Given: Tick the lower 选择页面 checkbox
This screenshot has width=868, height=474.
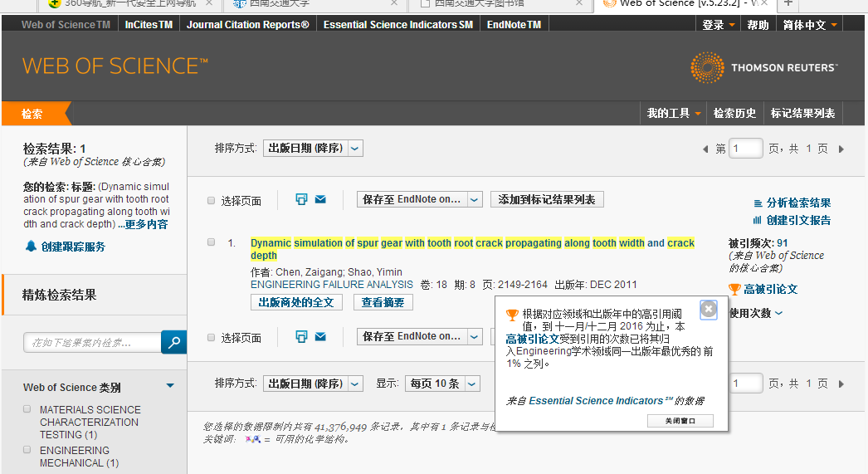Looking at the screenshot, I should pyautogui.click(x=211, y=337).
